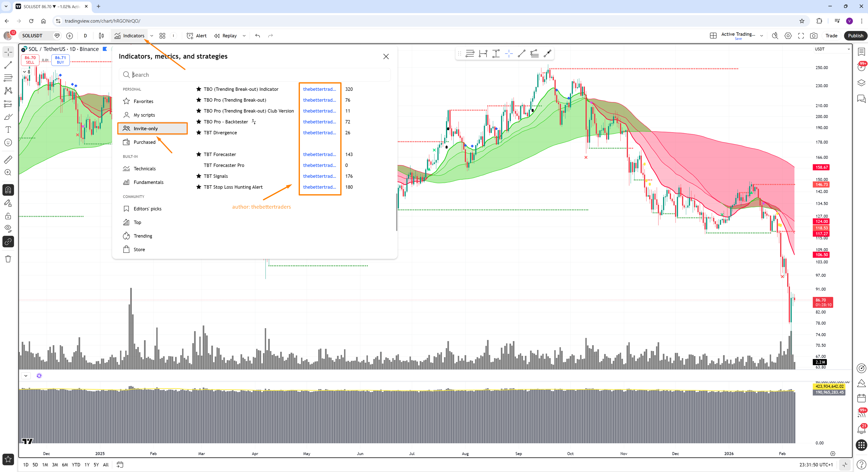Viewport: 868px width, 472px height.
Task: Open the thebettertraders author link for TBT Signals
Action: click(x=319, y=176)
